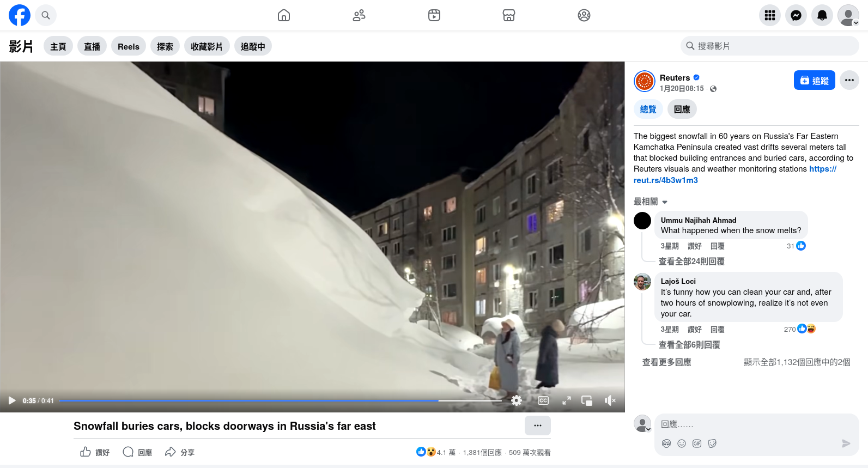Play the paused video

coord(12,400)
